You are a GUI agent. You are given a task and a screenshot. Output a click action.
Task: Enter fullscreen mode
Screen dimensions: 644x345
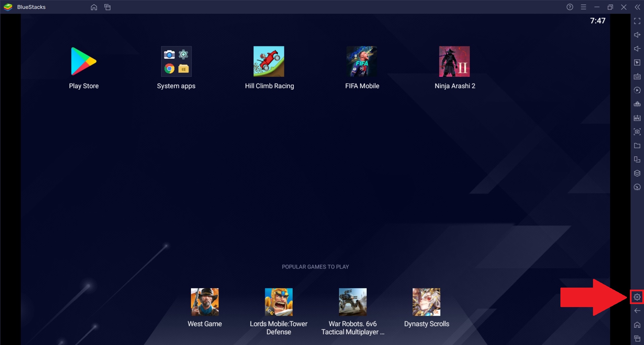click(637, 21)
